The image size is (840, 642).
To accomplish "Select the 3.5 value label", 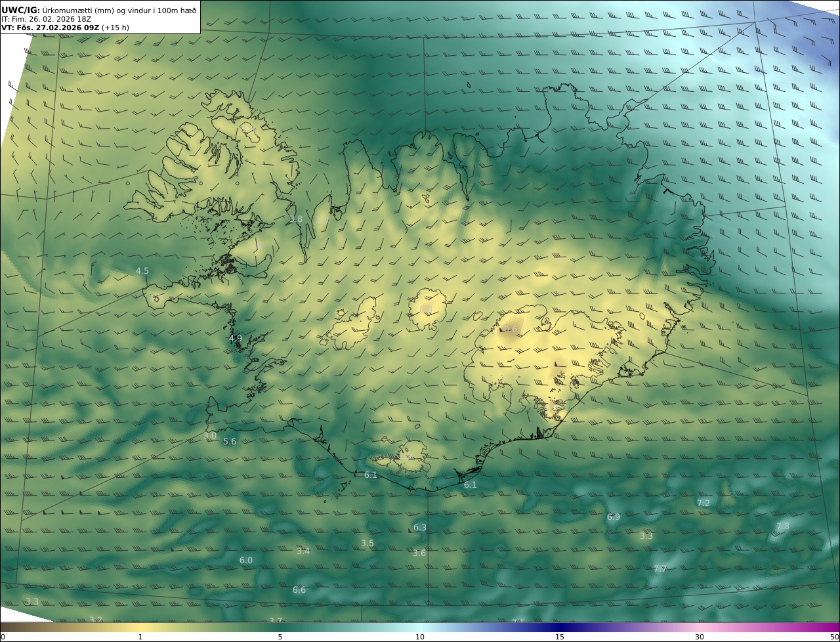I will (367, 544).
